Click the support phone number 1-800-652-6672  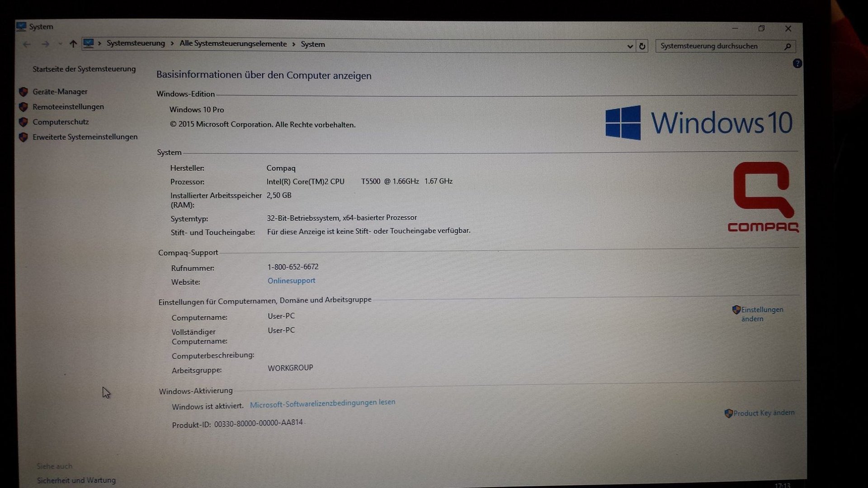pyautogui.click(x=293, y=267)
